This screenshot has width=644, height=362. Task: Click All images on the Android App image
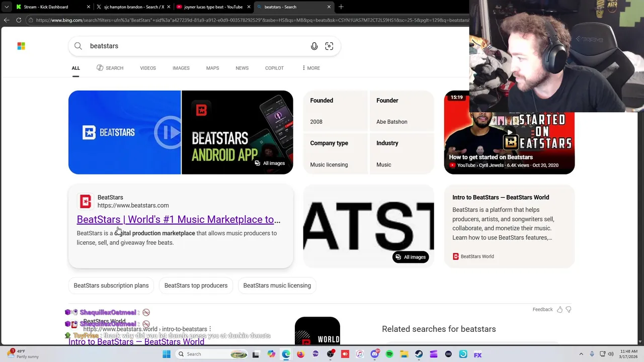pos(270,163)
